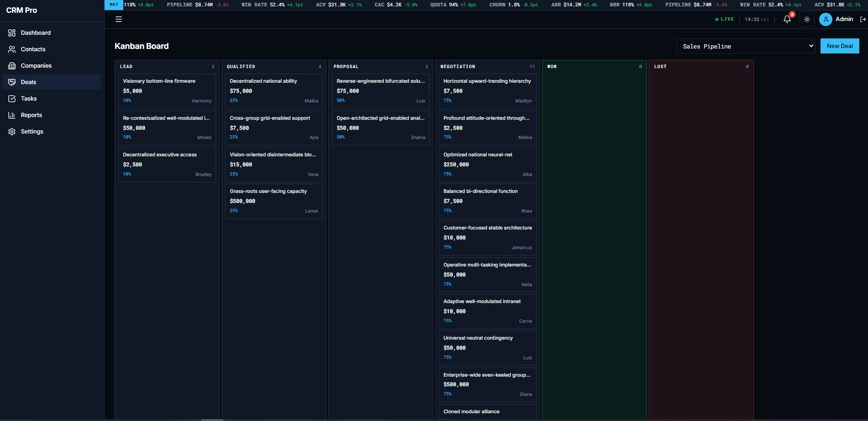Open Horizontal upward-trending hierarchy deal
The width and height of the screenshot is (868, 421).
(x=488, y=91)
